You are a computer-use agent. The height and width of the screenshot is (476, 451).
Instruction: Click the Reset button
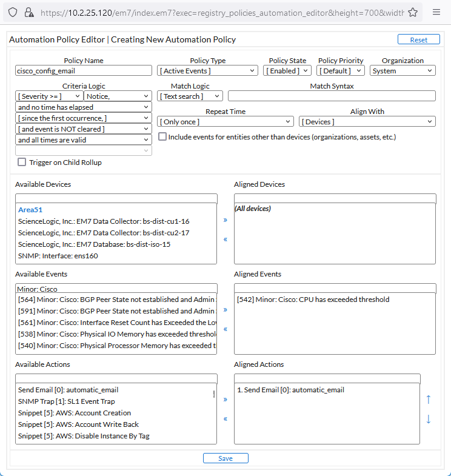click(419, 39)
